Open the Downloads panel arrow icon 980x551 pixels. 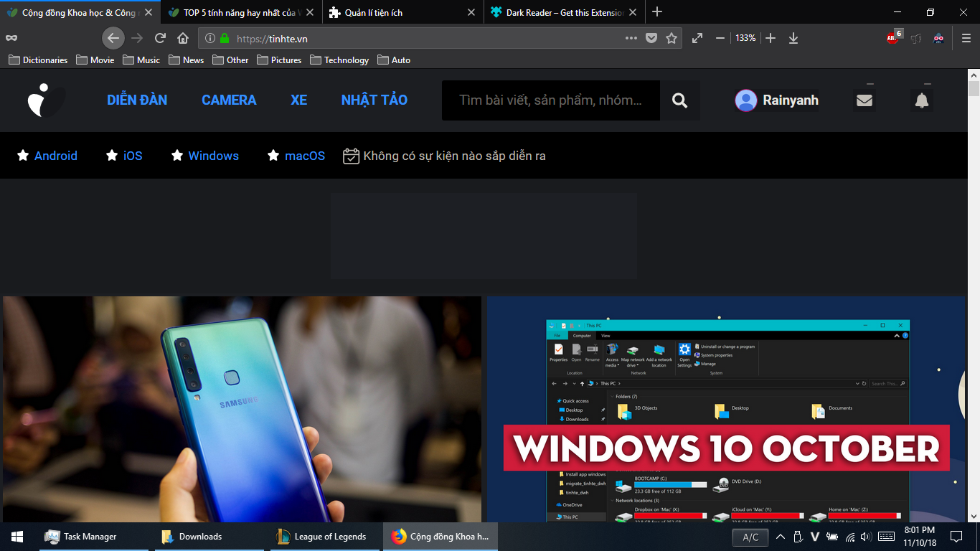coord(793,38)
